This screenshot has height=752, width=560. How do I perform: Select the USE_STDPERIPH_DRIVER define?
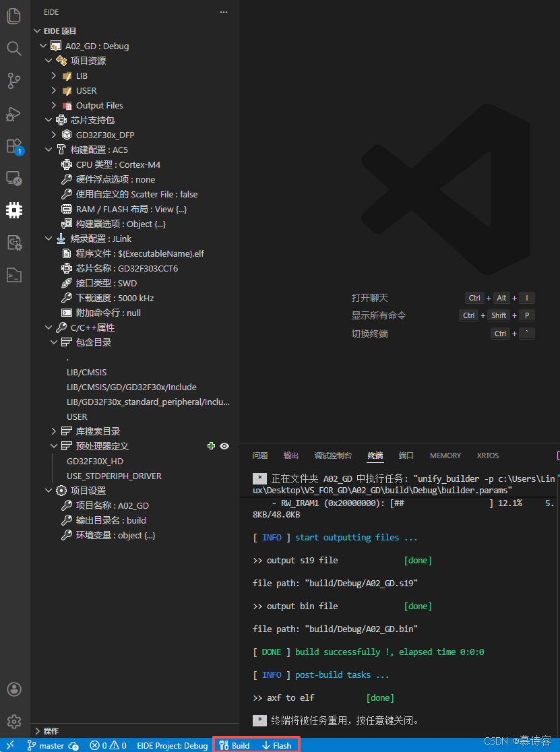[x=114, y=476]
